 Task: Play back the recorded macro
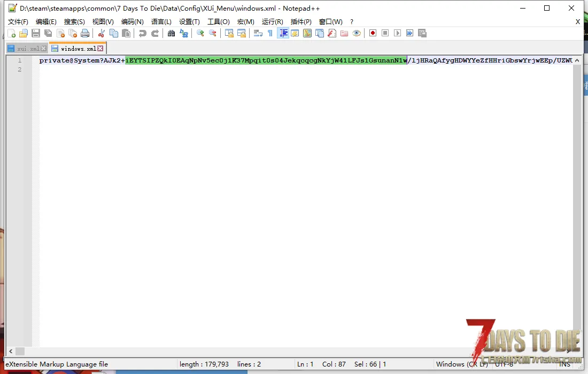coord(398,33)
